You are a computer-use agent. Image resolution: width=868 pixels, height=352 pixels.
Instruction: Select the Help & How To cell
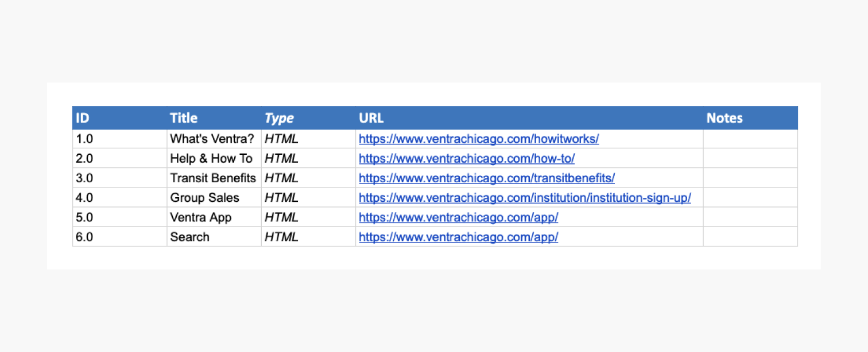[x=214, y=158]
